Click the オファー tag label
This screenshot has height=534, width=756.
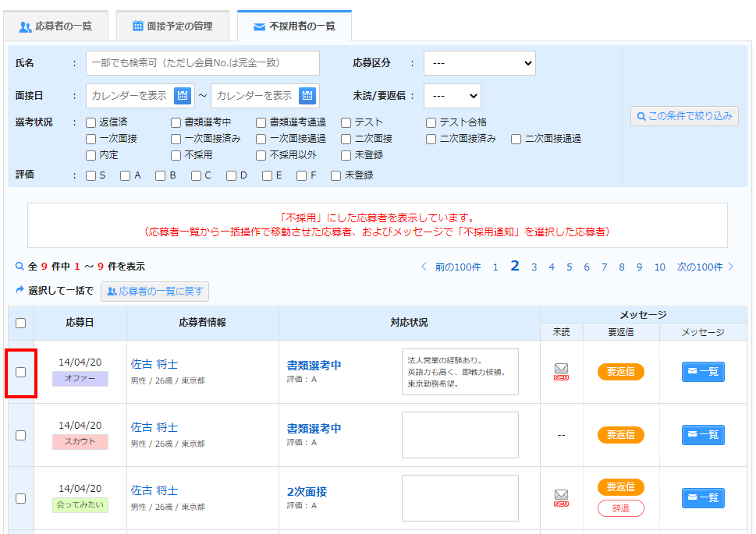(80, 379)
